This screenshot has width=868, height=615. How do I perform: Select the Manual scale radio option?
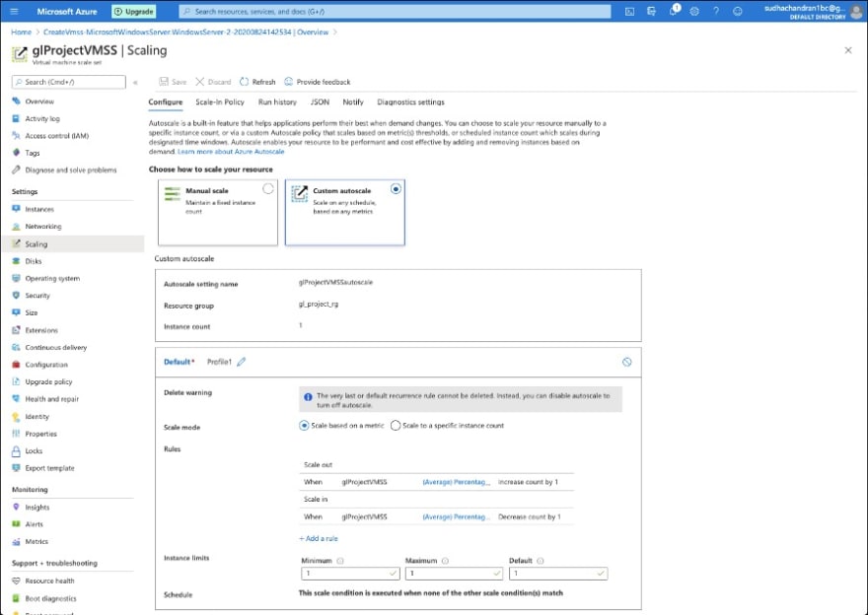pos(268,189)
